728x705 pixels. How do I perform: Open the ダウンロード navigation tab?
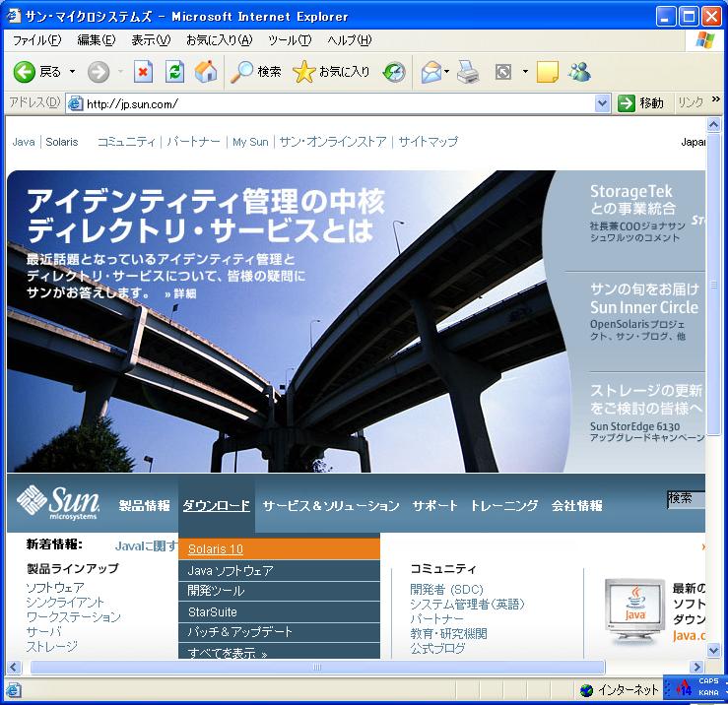(217, 505)
